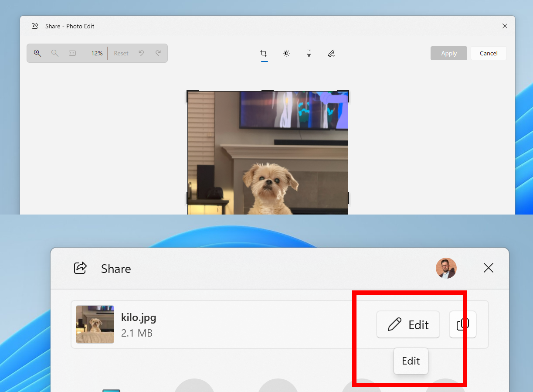533x392 pixels.
Task: Set zoom to actual size 1:1
Action: (72, 53)
